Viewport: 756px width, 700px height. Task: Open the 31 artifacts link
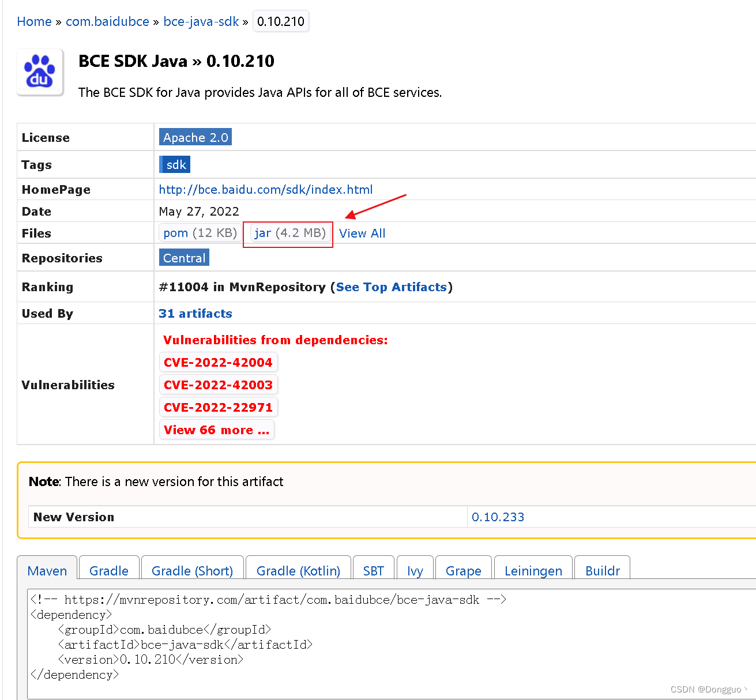tap(195, 314)
